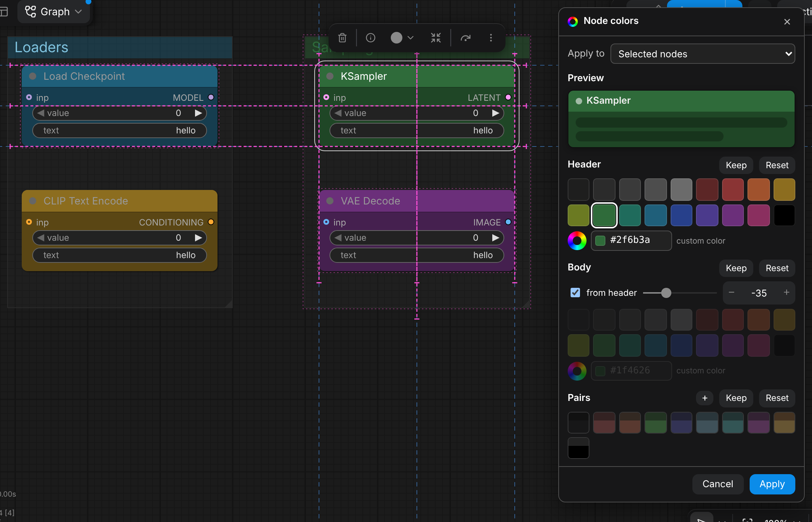
Task: Open node info icon in toolbar
Action: [x=370, y=38]
